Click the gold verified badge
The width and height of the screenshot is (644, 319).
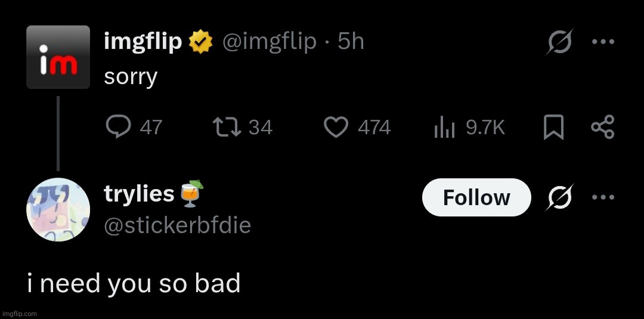(200, 42)
